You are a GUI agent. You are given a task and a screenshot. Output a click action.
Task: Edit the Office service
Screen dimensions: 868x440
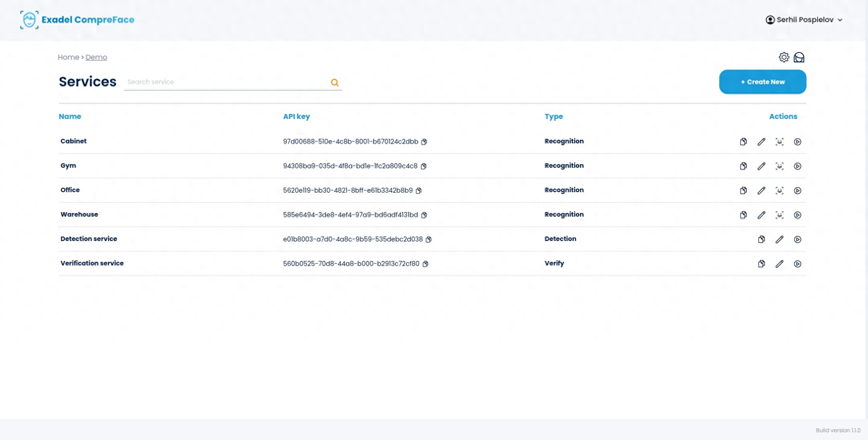[761, 191]
